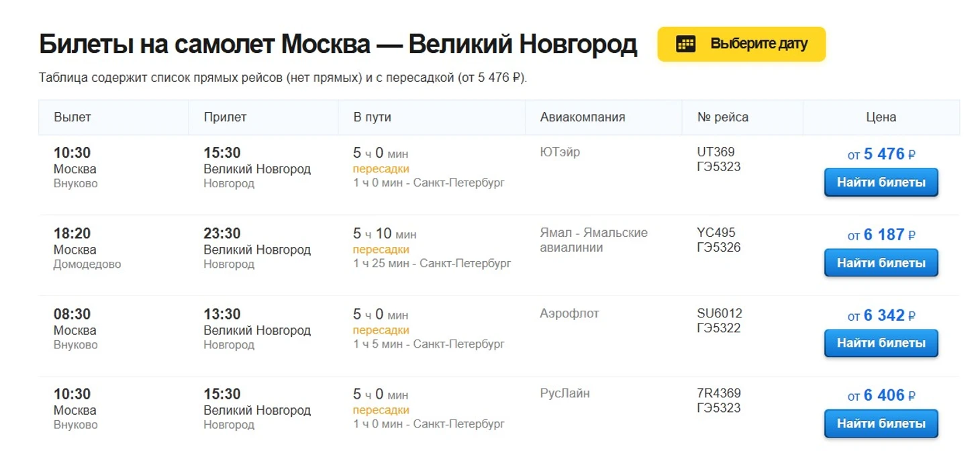
Task: Sort by the Вылет column header
Action: pos(72,117)
